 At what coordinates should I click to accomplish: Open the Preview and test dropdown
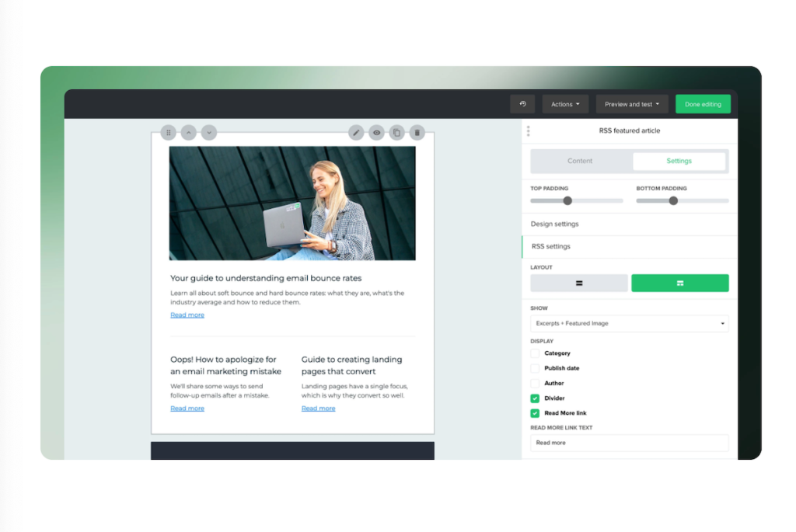pyautogui.click(x=632, y=104)
